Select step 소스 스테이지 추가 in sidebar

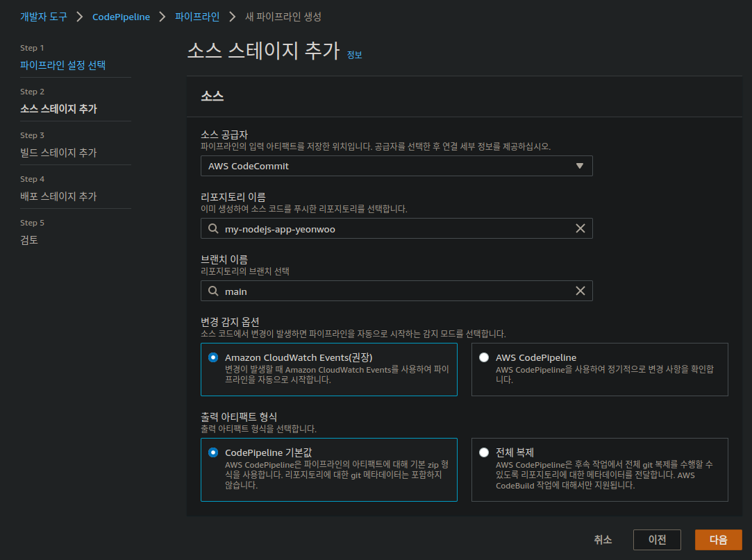pyautogui.click(x=58, y=109)
